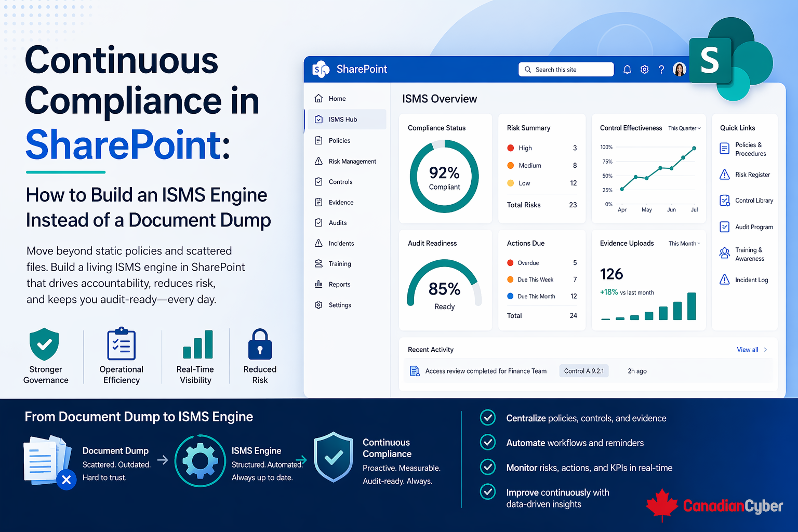Click the Access review document icon
This screenshot has height=532, width=798.
coord(415,371)
